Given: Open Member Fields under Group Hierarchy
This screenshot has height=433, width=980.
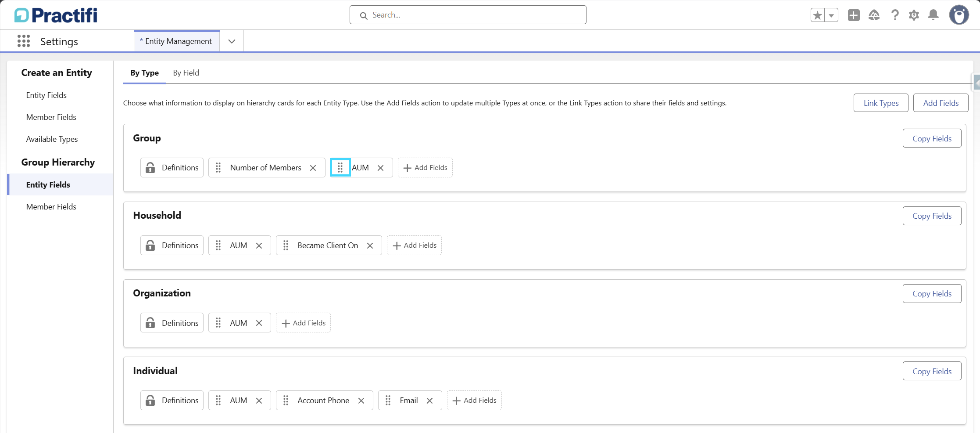Looking at the screenshot, I should 51,207.
